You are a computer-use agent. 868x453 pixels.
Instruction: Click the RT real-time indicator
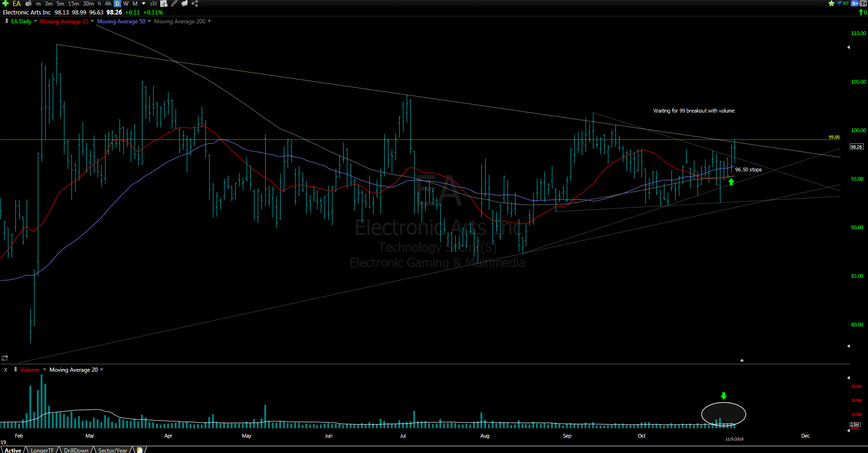point(846,3)
